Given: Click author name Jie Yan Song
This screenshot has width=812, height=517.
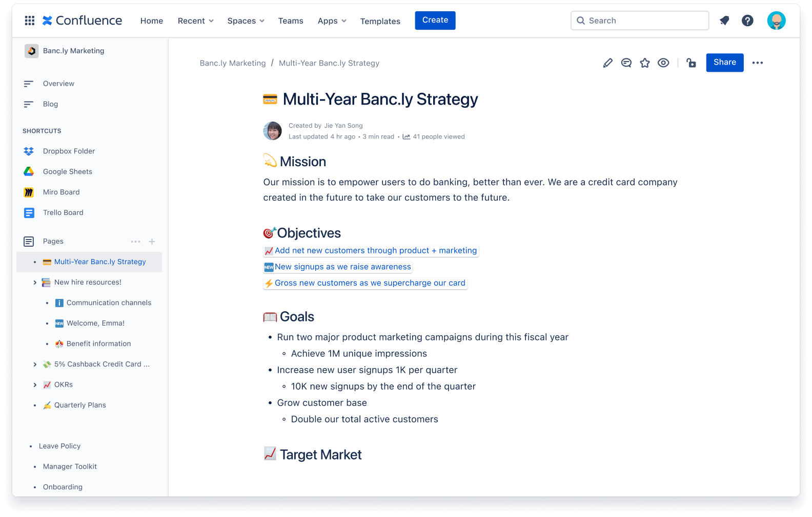Looking at the screenshot, I should 343,126.
